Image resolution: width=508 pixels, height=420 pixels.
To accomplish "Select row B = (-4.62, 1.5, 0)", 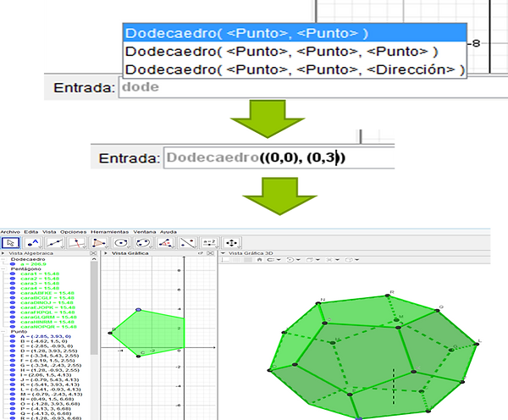I will coord(44,341).
